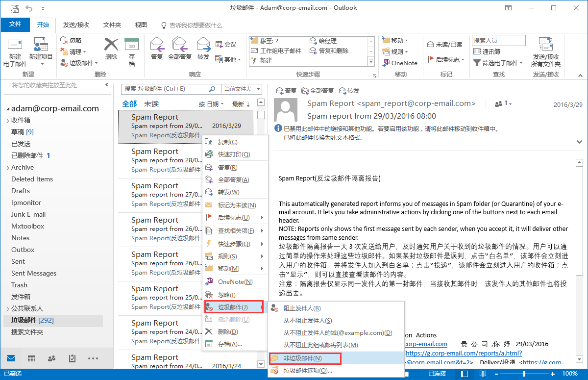Click the 答复 button in reading pane
Viewport: 588px width, 380px height.
pos(287,91)
